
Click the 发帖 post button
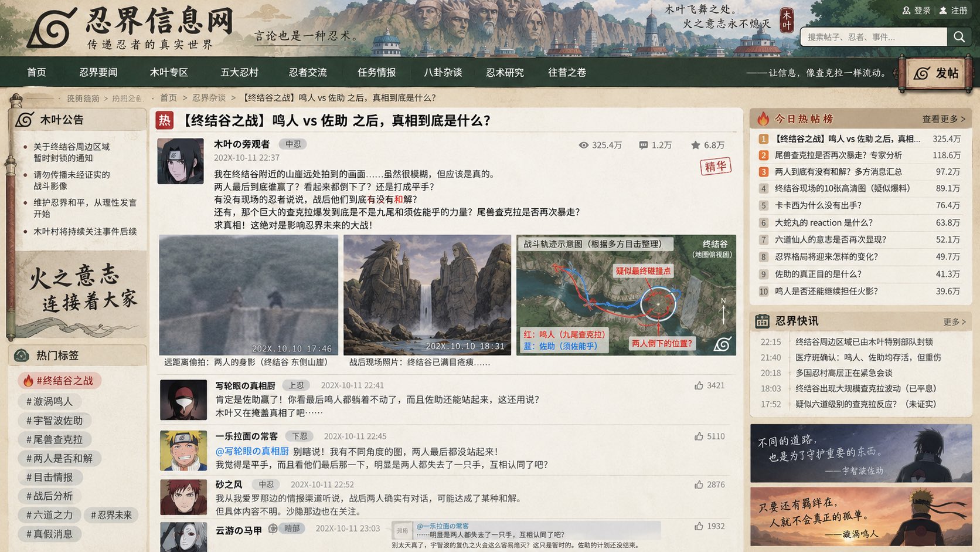(935, 73)
